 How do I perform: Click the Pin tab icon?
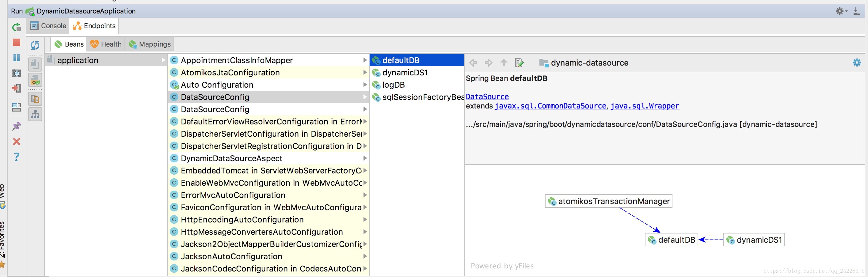(x=17, y=126)
